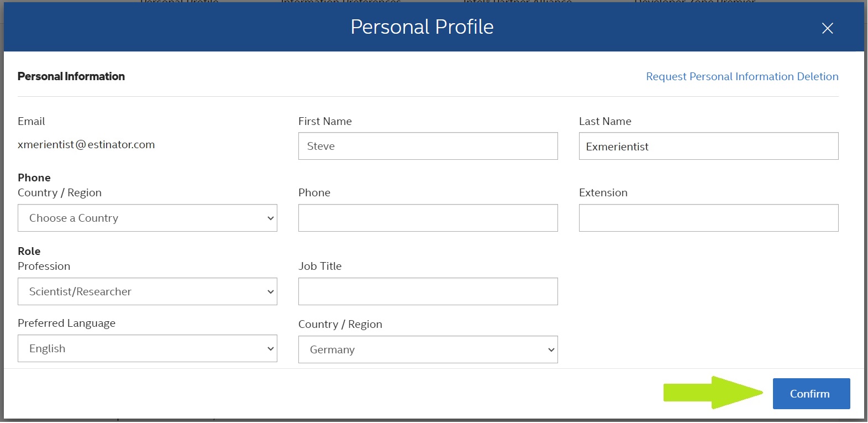The width and height of the screenshot is (868, 423).
Task: Click the Job Title input box
Action: coord(428,291)
